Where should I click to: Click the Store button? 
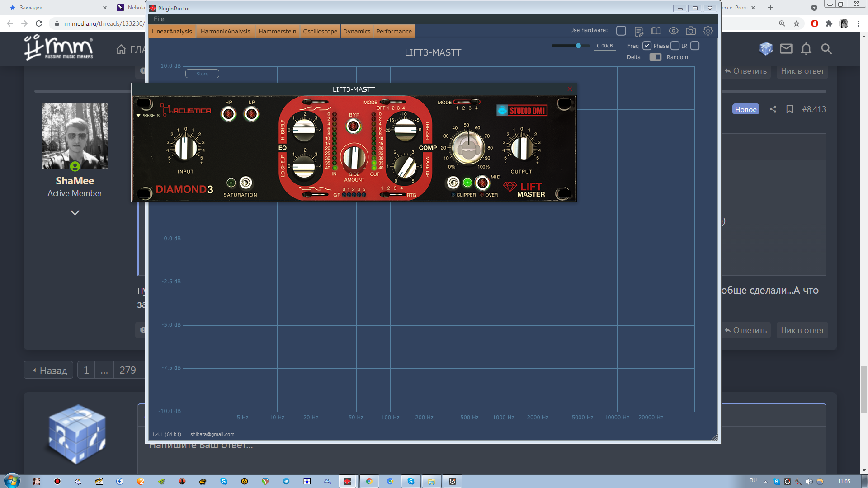202,74
